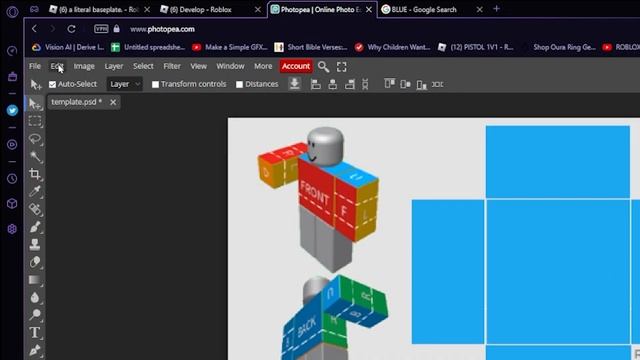Screen dimensions: 640x360
Task: Select the Eyedropper tool
Action: pyautogui.click(x=35, y=191)
